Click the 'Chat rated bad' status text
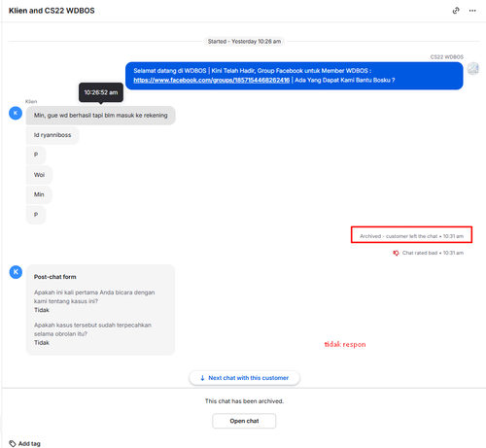486x448 pixels. tap(433, 253)
